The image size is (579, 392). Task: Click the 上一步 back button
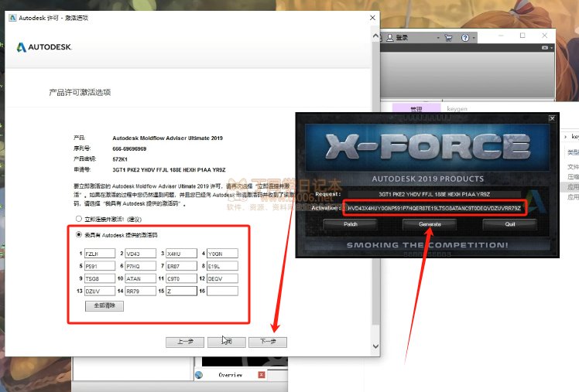click(x=185, y=342)
